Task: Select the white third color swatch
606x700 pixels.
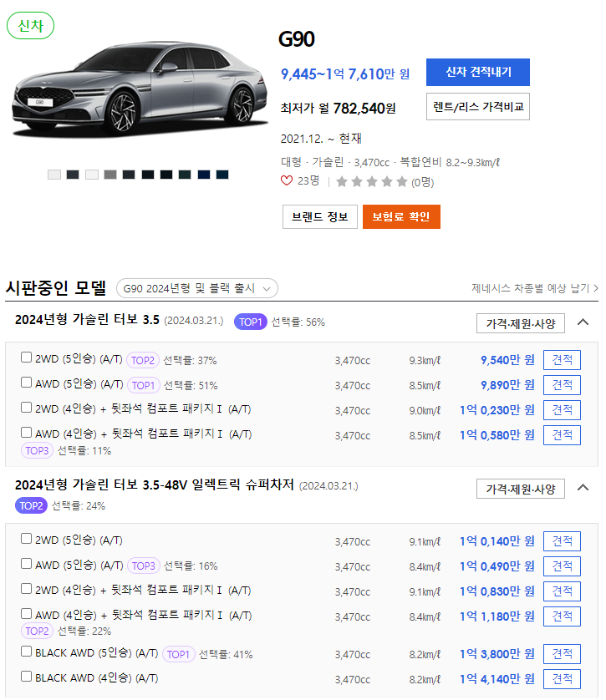Action: pyautogui.click(x=92, y=175)
